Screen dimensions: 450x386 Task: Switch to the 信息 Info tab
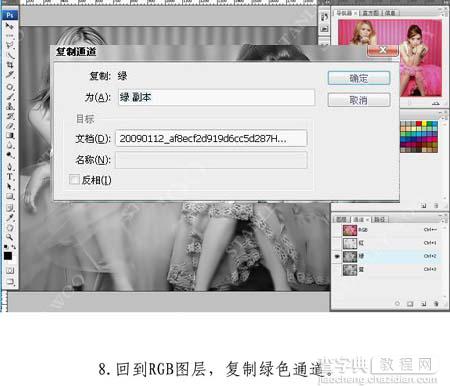click(x=390, y=13)
